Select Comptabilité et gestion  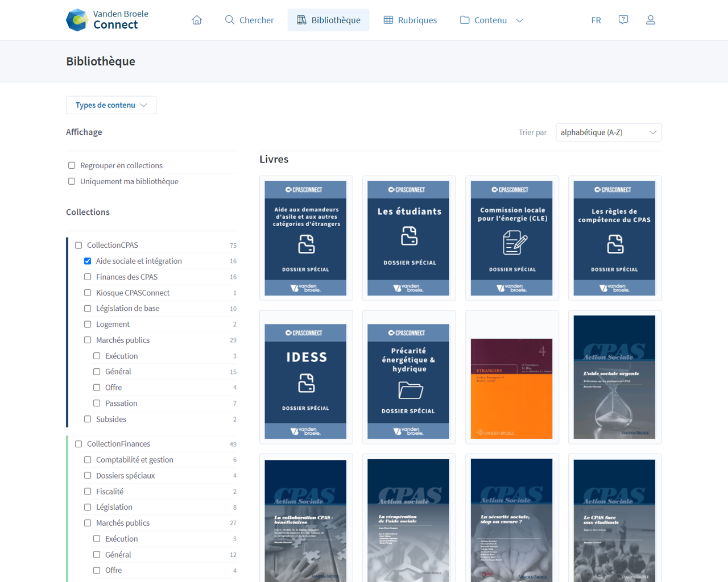click(x=88, y=460)
